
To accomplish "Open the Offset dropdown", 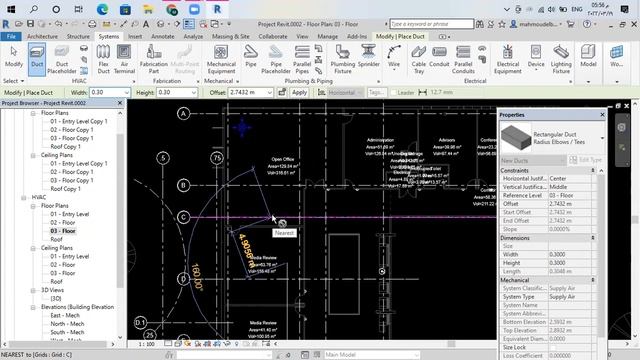I will [x=269, y=93].
